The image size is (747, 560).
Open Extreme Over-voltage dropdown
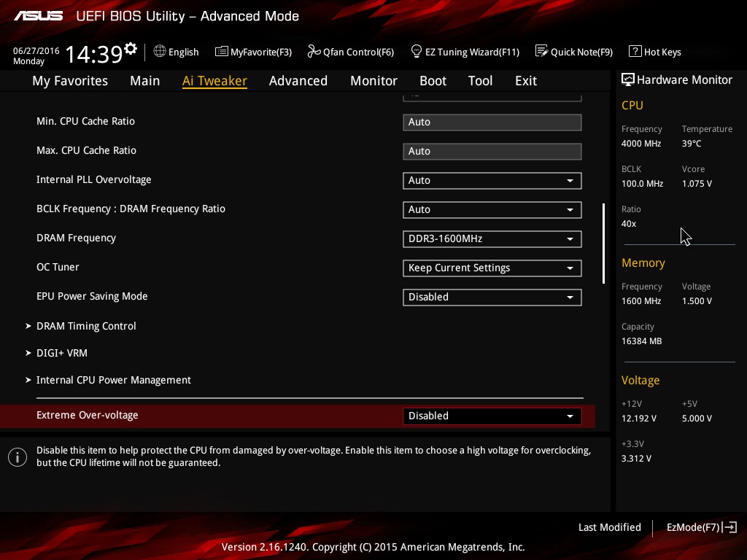pos(492,416)
